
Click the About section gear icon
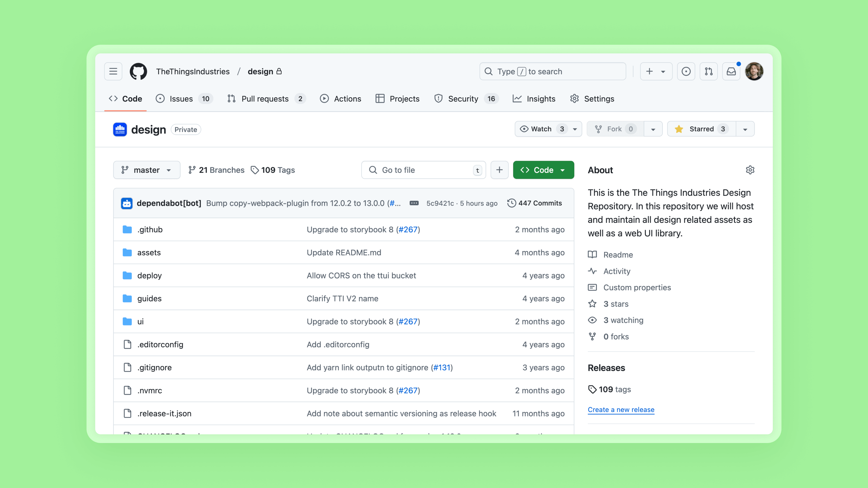point(750,170)
